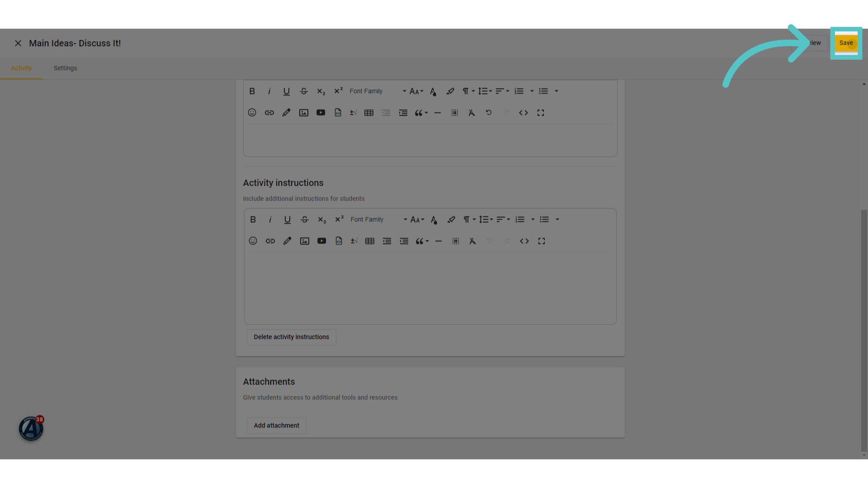The height and width of the screenshot is (488, 868).
Task: Clear formatting in Activity instructions editor
Action: (473, 241)
